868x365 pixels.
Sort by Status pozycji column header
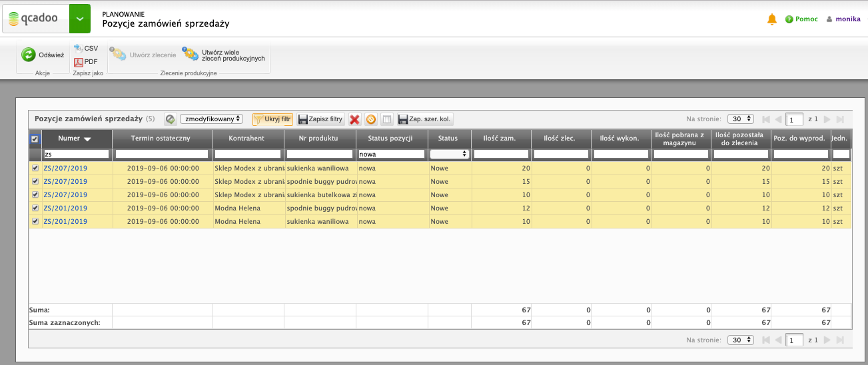pos(392,139)
